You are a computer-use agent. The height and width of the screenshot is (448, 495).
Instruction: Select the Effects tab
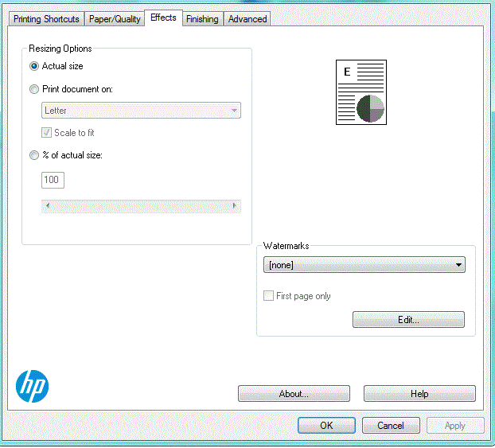click(163, 18)
